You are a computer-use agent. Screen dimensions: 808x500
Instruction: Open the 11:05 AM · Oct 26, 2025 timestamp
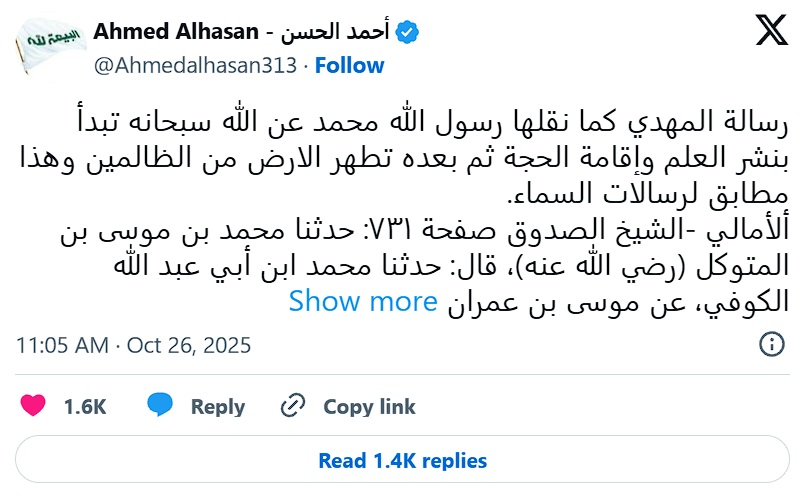(x=134, y=346)
